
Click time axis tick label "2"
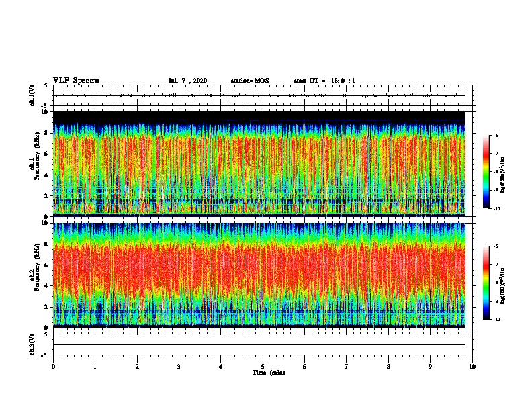point(137,366)
